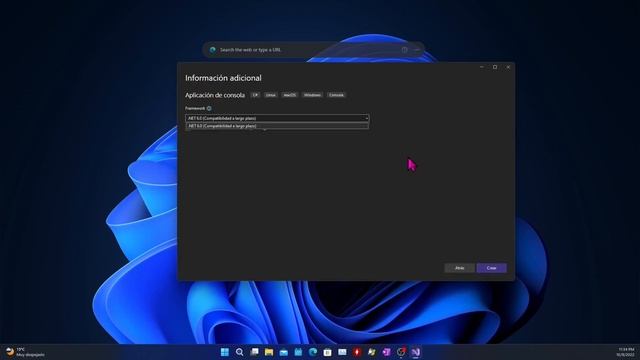Launch File Explorer from the taskbar
Screen dimensions: 640x360
(x=269, y=352)
